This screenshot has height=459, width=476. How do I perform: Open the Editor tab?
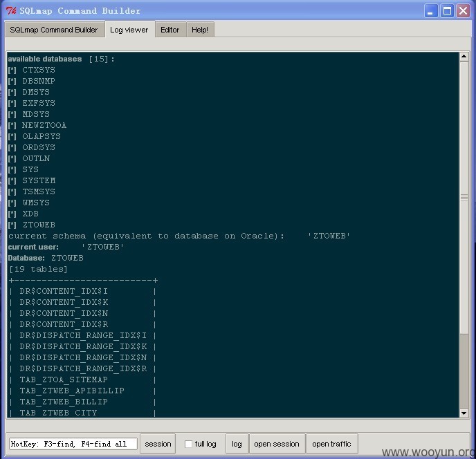pos(170,30)
